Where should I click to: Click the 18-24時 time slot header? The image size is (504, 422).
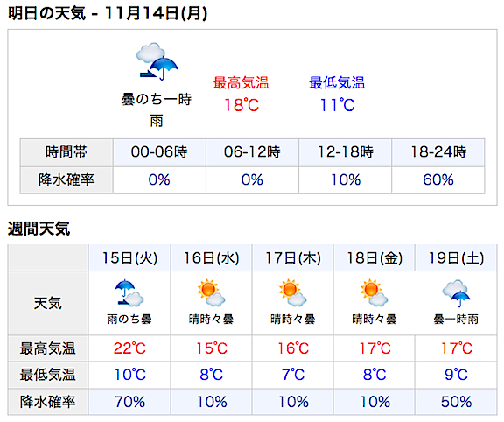coord(438,152)
